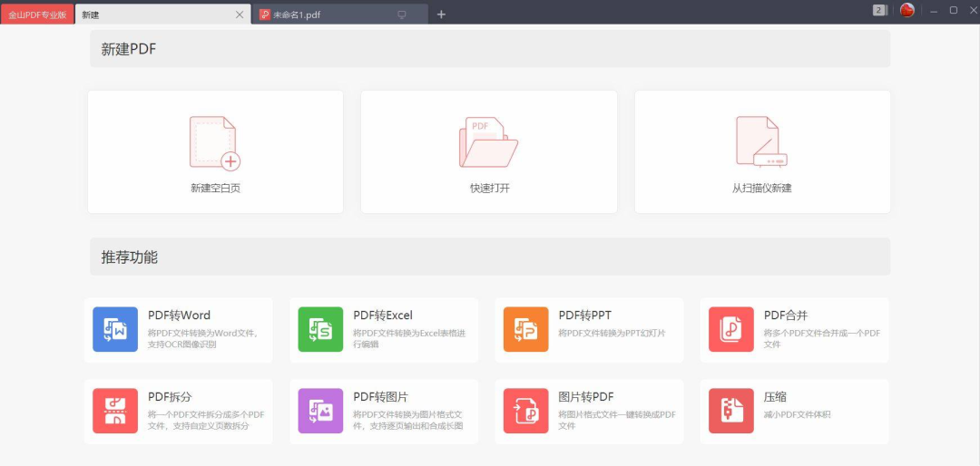Click the 将图片格式文件一键转换 description

[617, 421]
